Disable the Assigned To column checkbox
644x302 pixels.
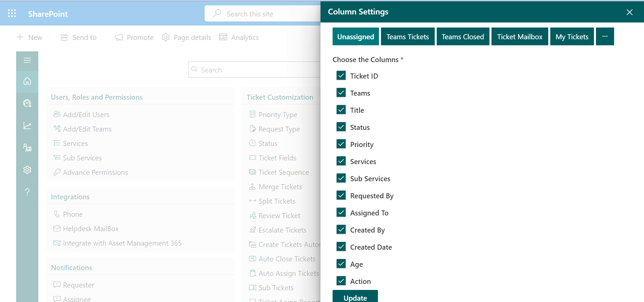pos(341,212)
